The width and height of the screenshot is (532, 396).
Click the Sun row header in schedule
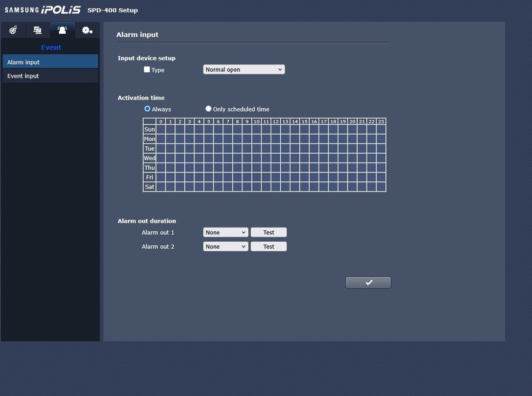[150, 129]
